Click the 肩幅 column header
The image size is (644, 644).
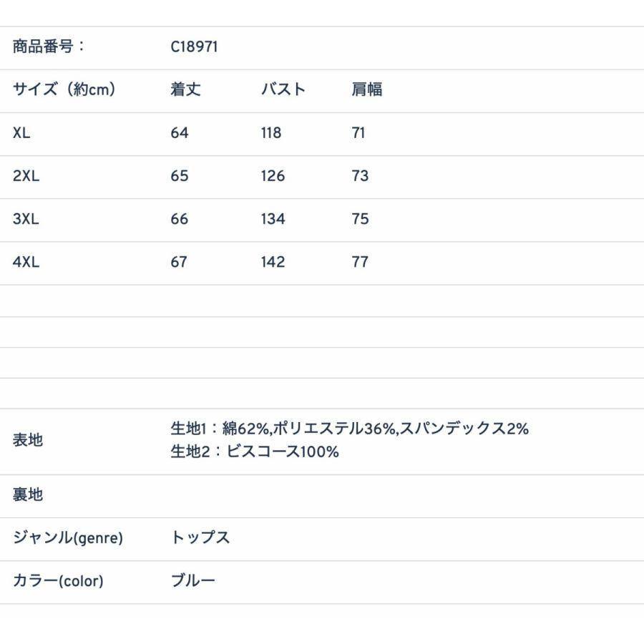coord(366,90)
